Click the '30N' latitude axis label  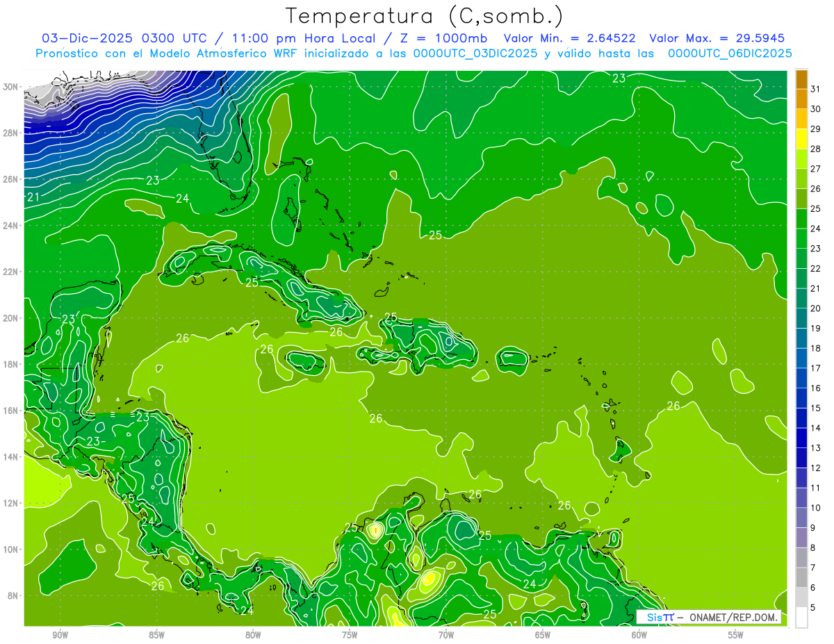click(12, 87)
